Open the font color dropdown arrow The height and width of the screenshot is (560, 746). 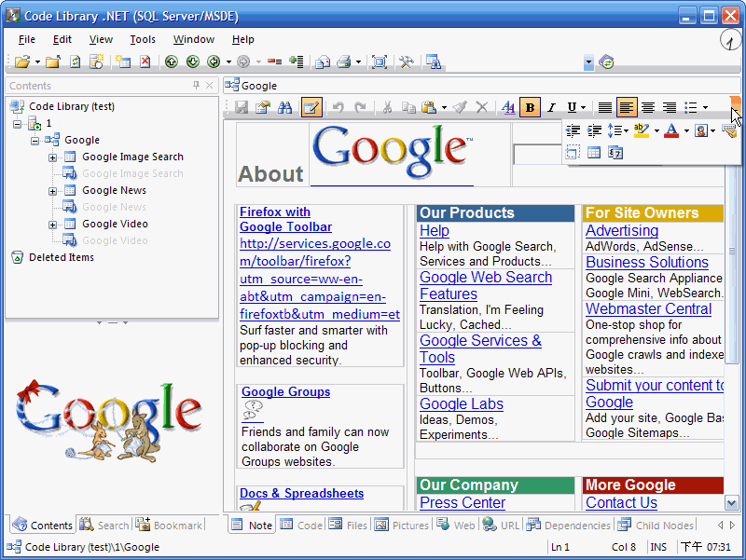pos(686,130)
